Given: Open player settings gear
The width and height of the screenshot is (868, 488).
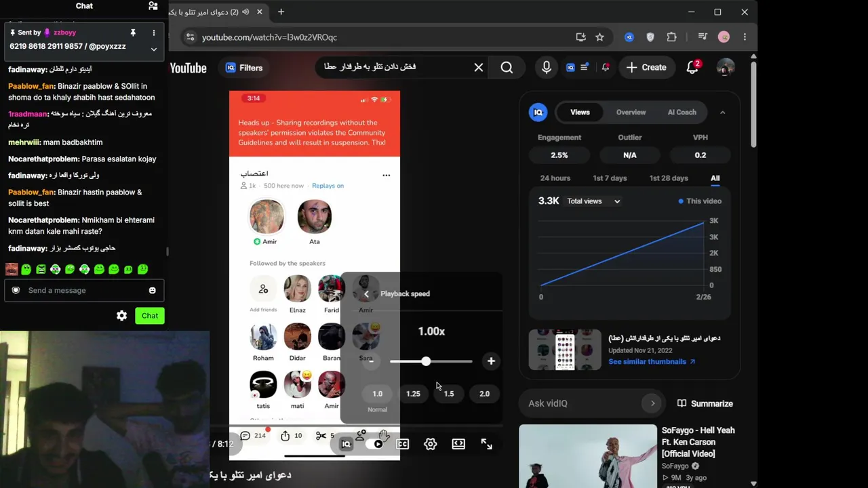Looking at the screenshot, I should (430, 444).
